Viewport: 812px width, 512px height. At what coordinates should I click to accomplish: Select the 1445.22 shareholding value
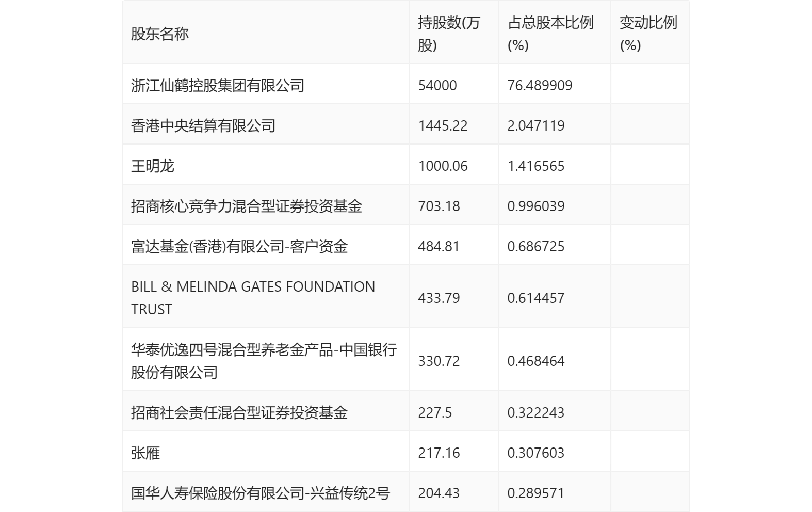(443, 125)
